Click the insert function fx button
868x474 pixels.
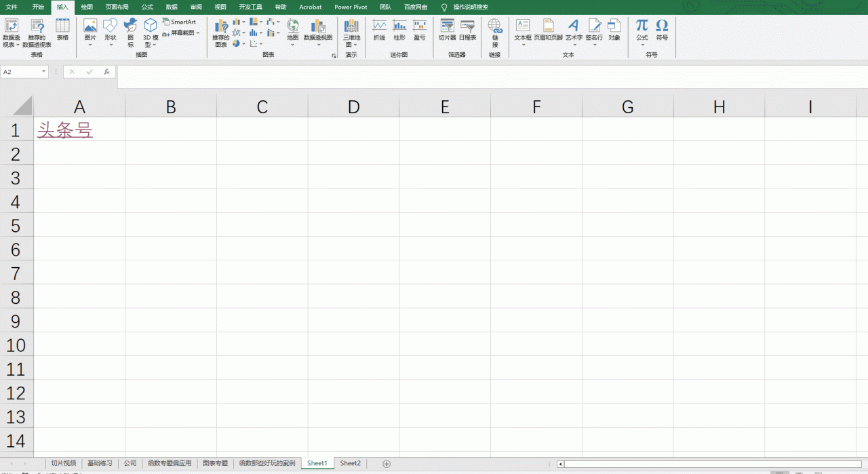pyautogui.click(x=106, y=71)
